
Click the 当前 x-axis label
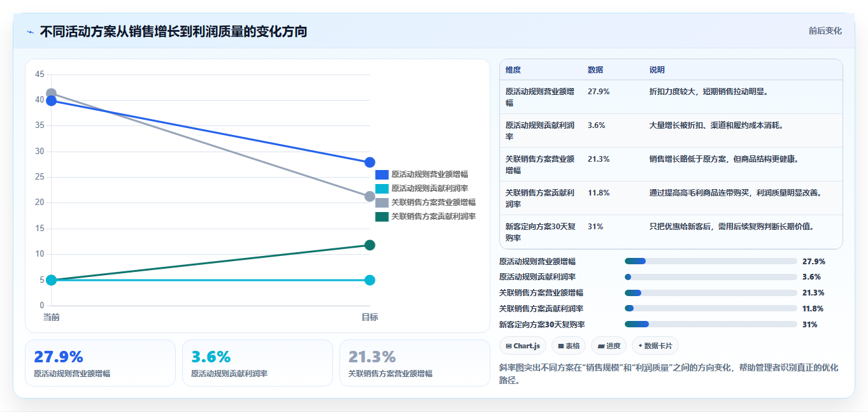pos(52,317)
